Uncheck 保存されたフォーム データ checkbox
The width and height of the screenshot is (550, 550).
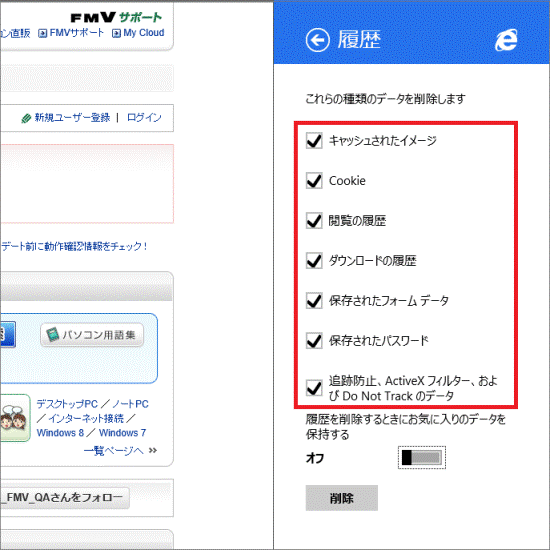pyautogui.click(x=314, y=301)
